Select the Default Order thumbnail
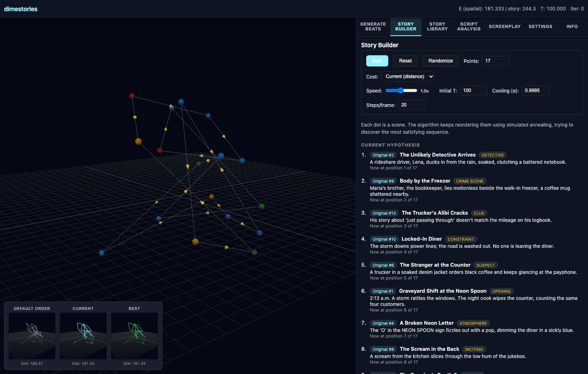Viewport: 588px width, 374px height. tap(32, 336)
